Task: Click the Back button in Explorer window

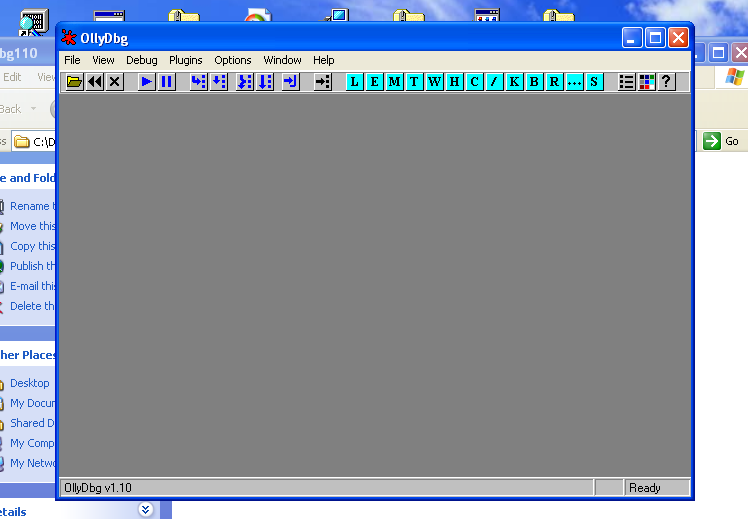Action: click(11, 109)
